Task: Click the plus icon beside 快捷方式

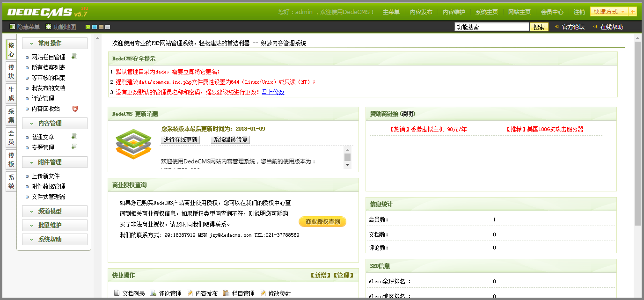Action: coord(633,12)
